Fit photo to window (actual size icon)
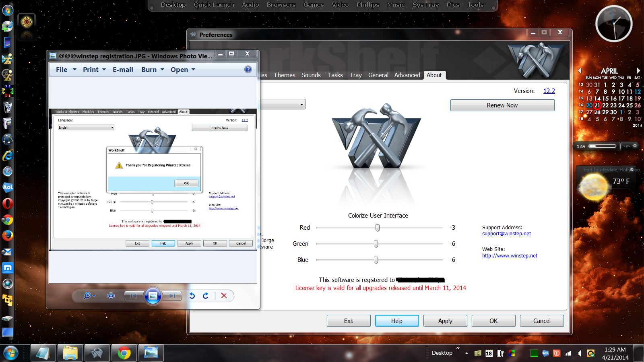 111,296
